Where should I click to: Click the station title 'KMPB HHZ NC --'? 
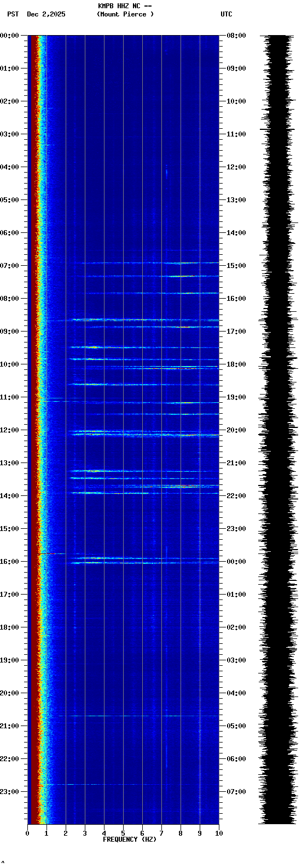(x=125, y=6)
